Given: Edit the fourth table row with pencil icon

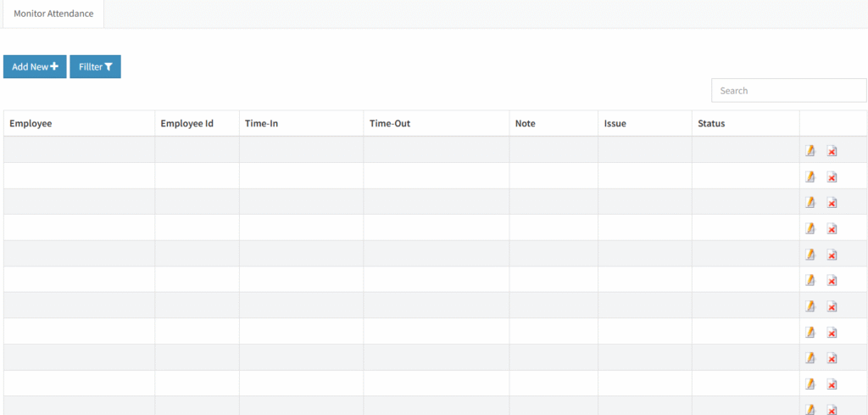Looking at the screenshot, I should point(810,228).
